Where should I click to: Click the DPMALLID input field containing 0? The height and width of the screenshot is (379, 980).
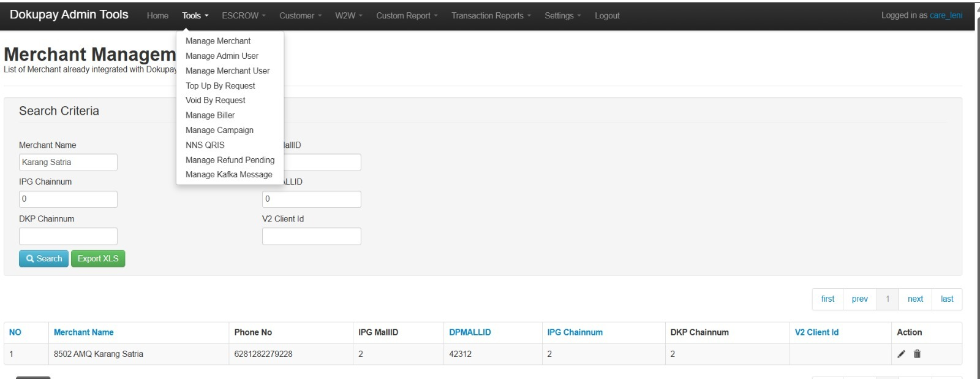[x=312, y=199]
